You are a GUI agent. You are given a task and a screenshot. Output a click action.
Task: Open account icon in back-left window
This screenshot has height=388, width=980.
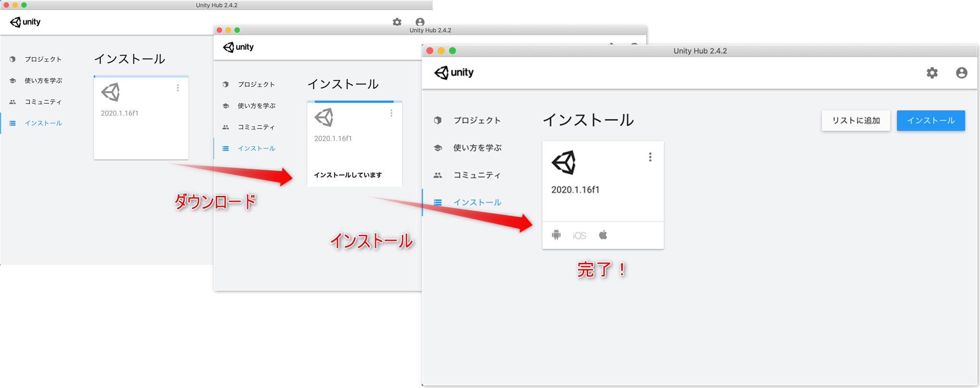click(420, 22)
